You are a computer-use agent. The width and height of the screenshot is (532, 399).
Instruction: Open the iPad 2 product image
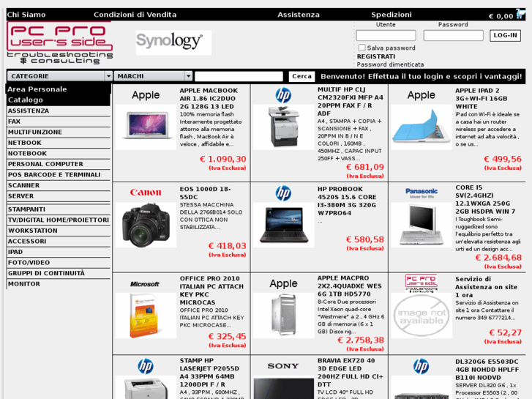coord(422,127)
